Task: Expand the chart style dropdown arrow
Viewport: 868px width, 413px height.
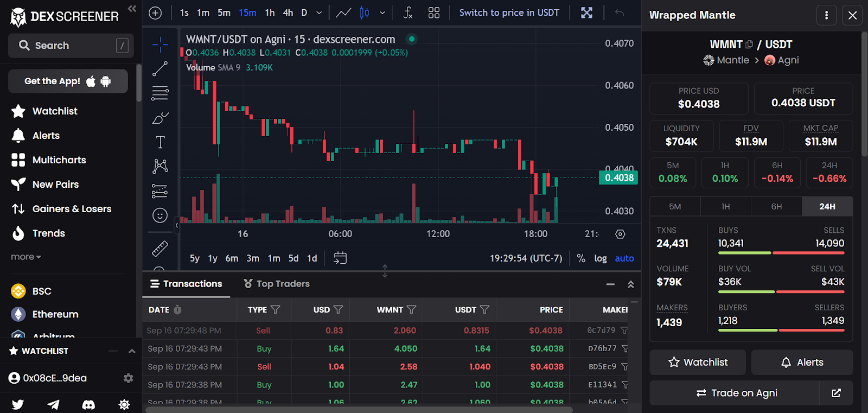Action: click(x=382, y=13)
